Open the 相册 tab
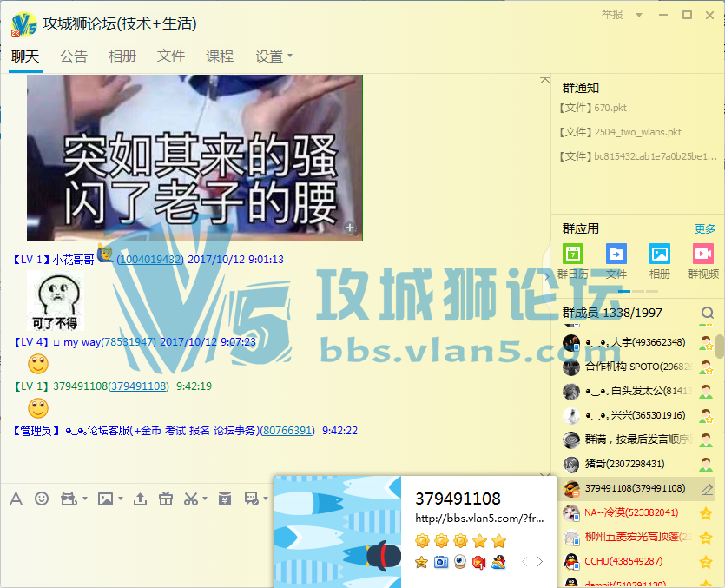Viewport: 725px width, 588px height. click(122, 56)
